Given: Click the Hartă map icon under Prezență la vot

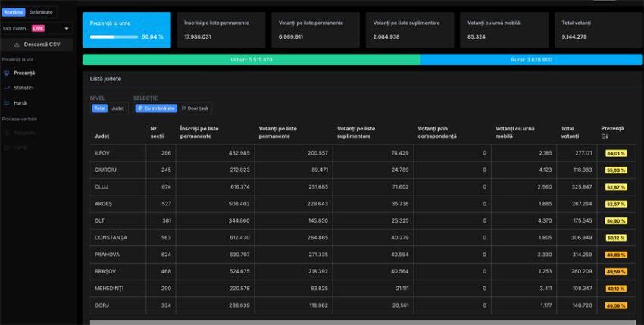Looking at the screenshot, I should 7,102.
